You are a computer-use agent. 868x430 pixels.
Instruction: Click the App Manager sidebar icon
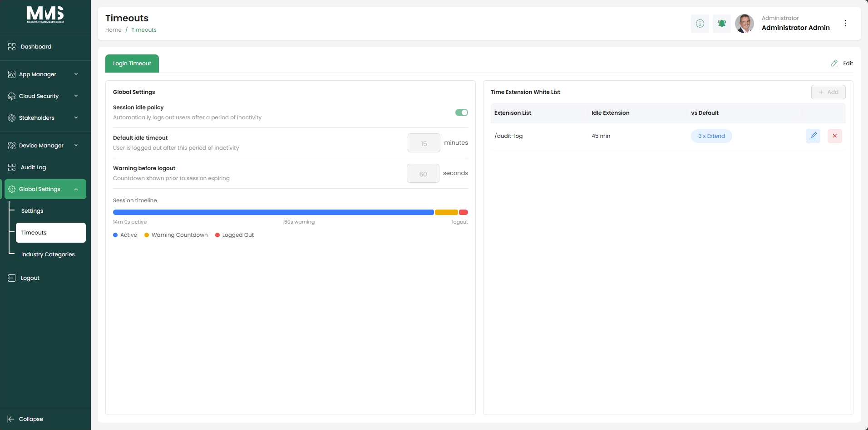pos(12,74)
